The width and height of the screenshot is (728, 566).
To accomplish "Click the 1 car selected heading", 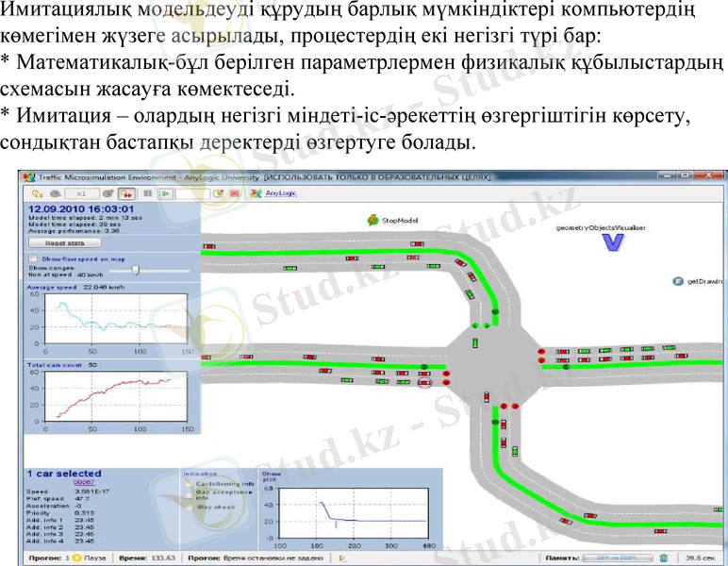I will pos(64,474).
